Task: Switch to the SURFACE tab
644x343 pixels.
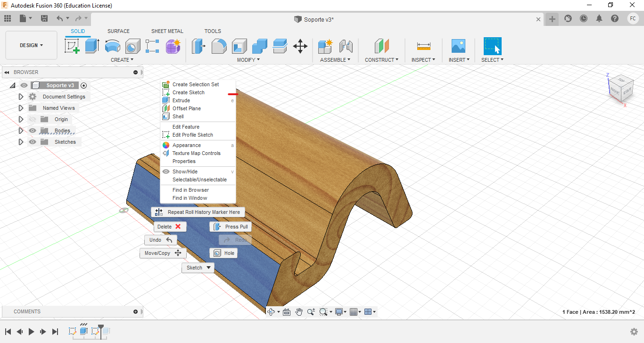Action: pyautogui.click(x=118, y=31)
